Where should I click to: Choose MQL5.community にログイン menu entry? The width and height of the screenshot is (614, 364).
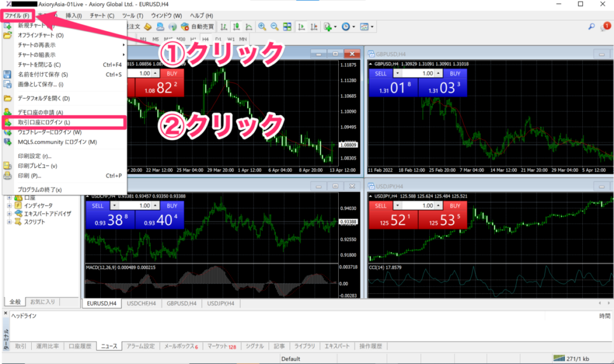[64, 142]
